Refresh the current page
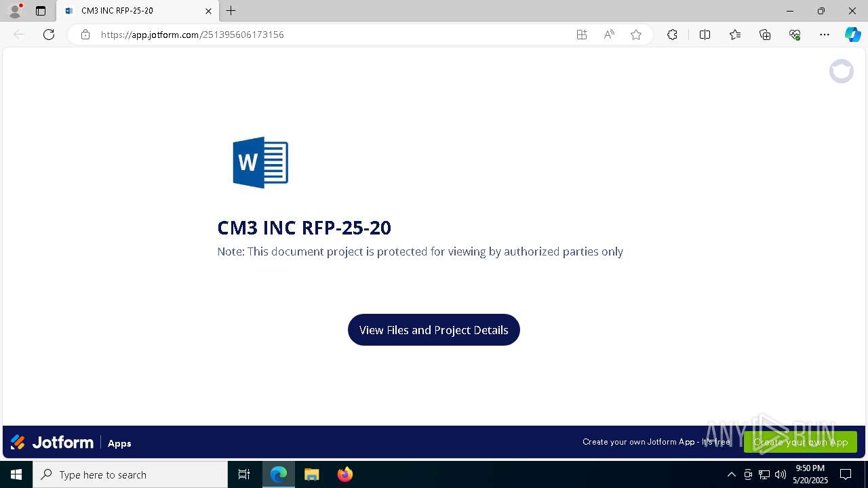 point(49,35)
